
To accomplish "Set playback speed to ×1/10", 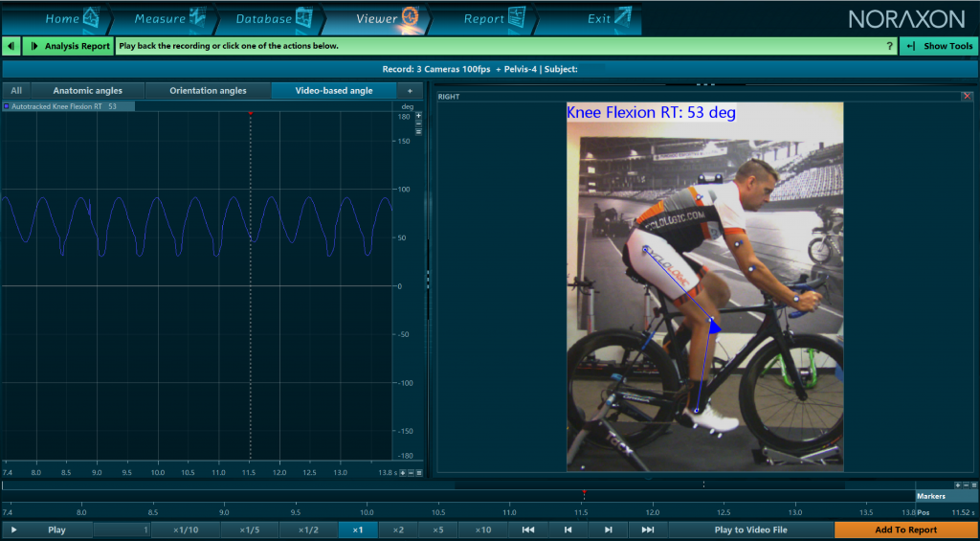I will (184, 530).
